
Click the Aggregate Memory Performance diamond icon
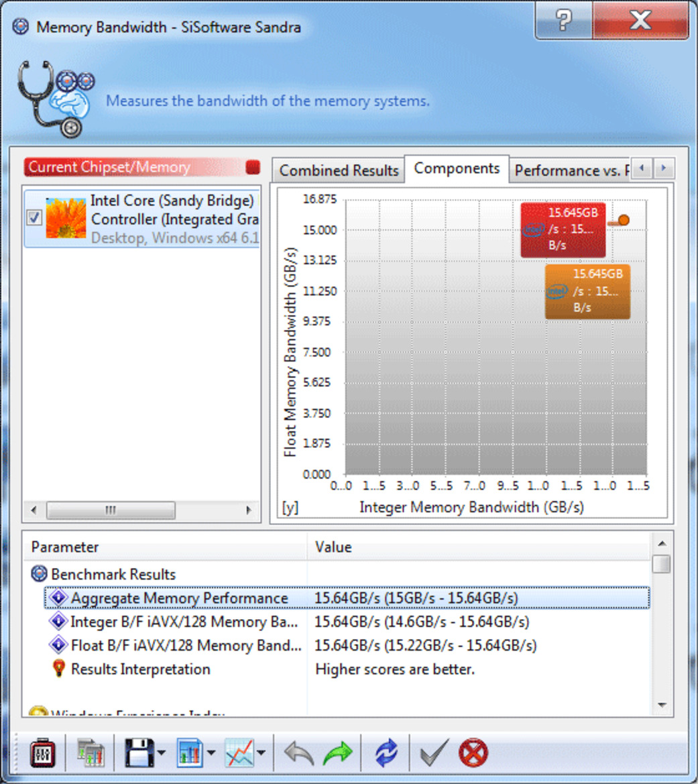point(58,598)
